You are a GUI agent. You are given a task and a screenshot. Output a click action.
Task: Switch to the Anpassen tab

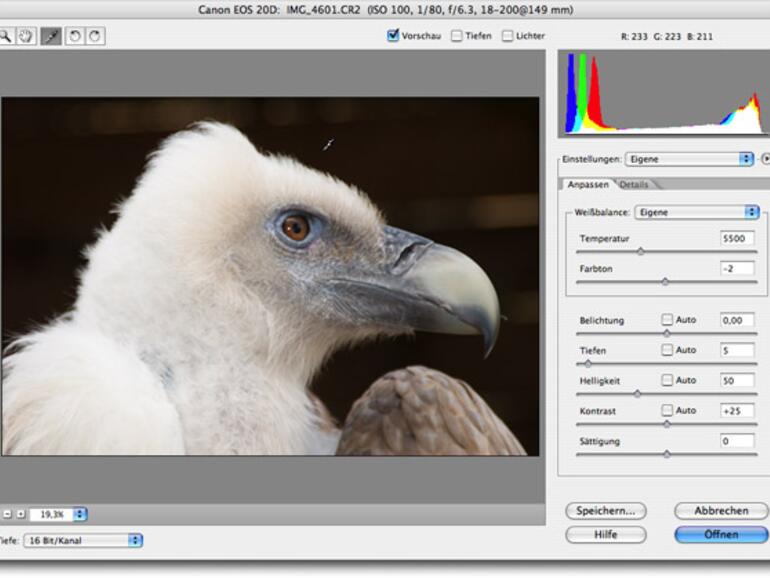(587, 185)
